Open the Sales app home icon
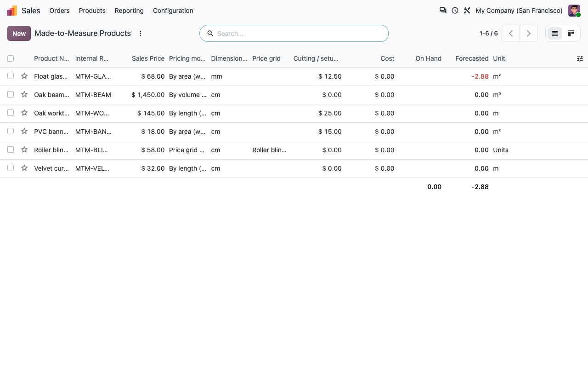 [12, 11]
